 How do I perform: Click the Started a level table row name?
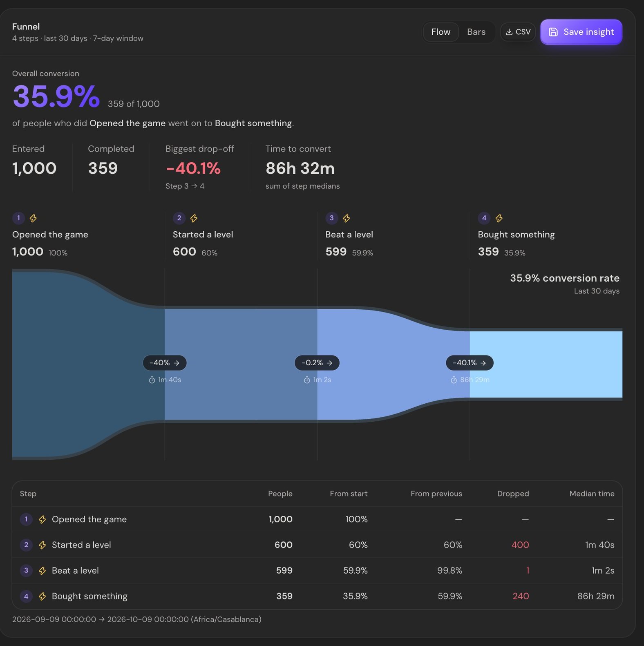(x=81, y=545)
